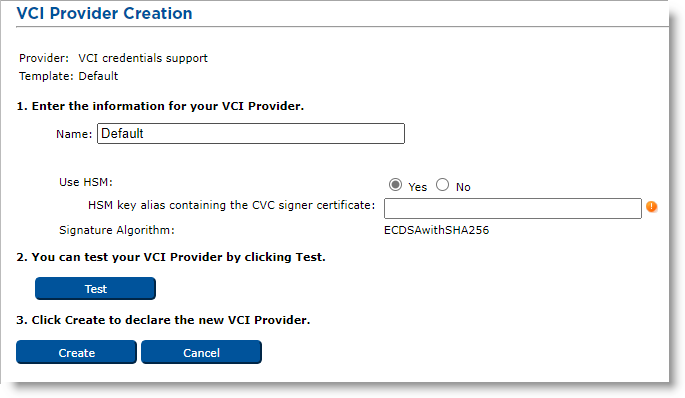Click the Name label before the text field
Screen dimensions: 685x398
[x=74, y=134]
